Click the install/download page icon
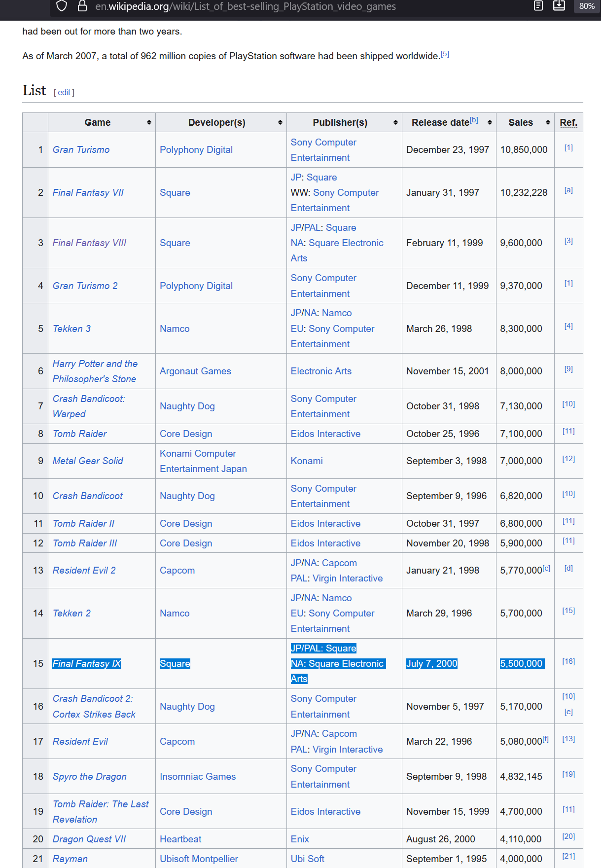 559,6
